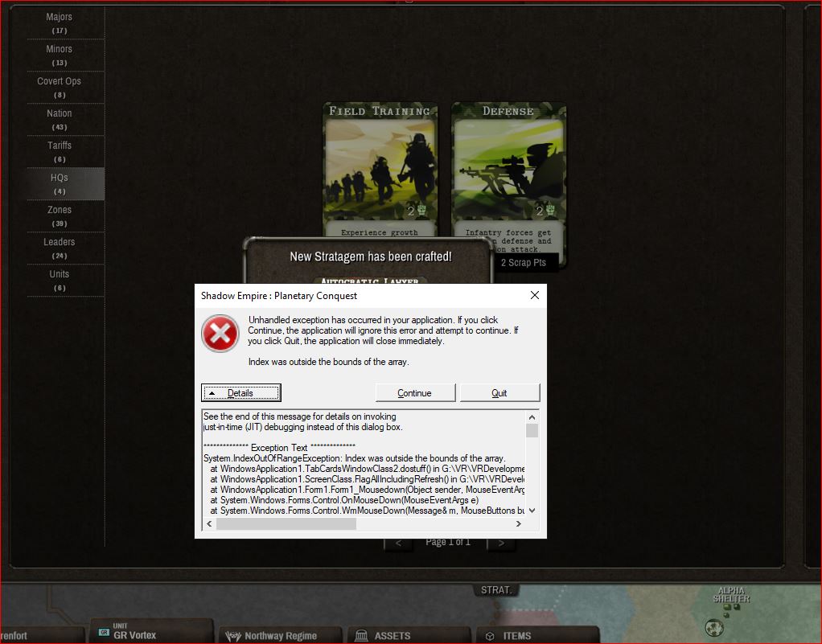Click Continue in the exception dialog

tap(415, 392)
